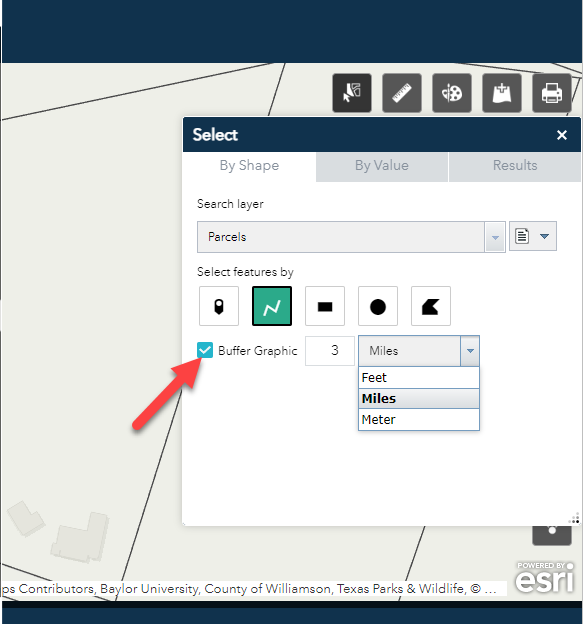Open the Select widget tool
Image resolution: width=583 pixels, height=624 pixels.
352,93
